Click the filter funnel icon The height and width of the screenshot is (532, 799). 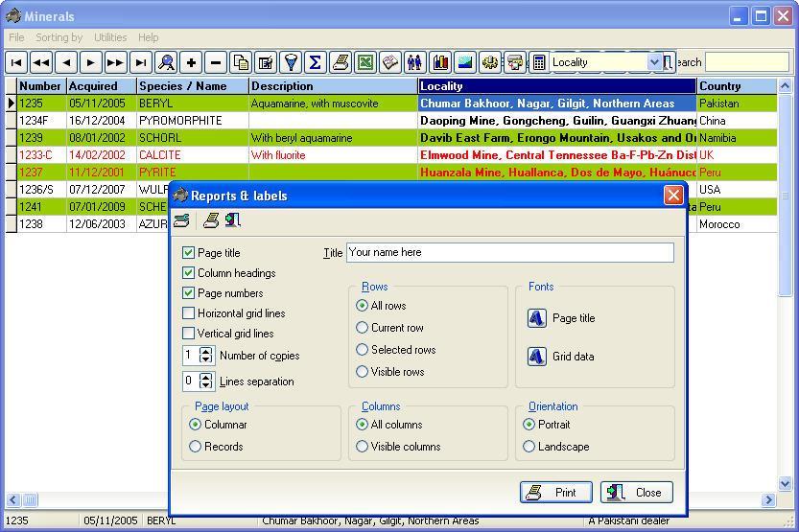[x=291, y=62]
